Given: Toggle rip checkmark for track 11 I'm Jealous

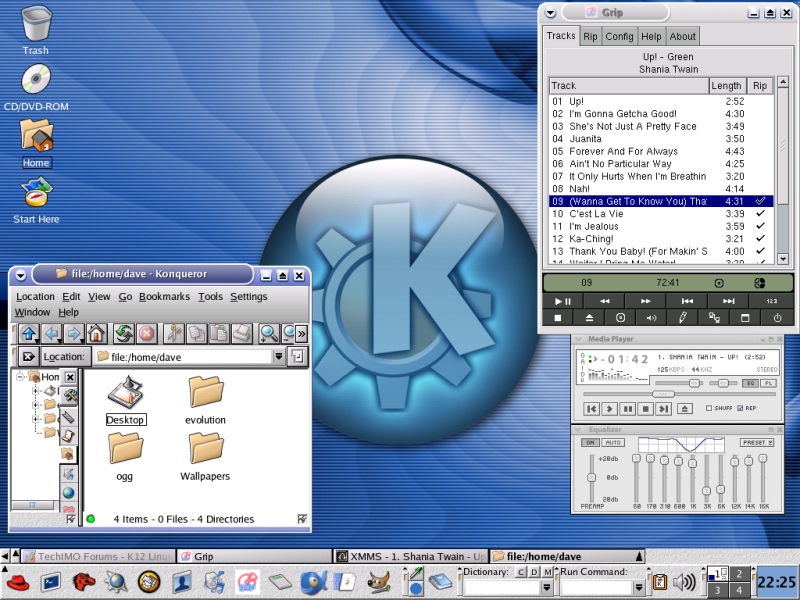Looking at the screenshot, I should coord(760,226).
